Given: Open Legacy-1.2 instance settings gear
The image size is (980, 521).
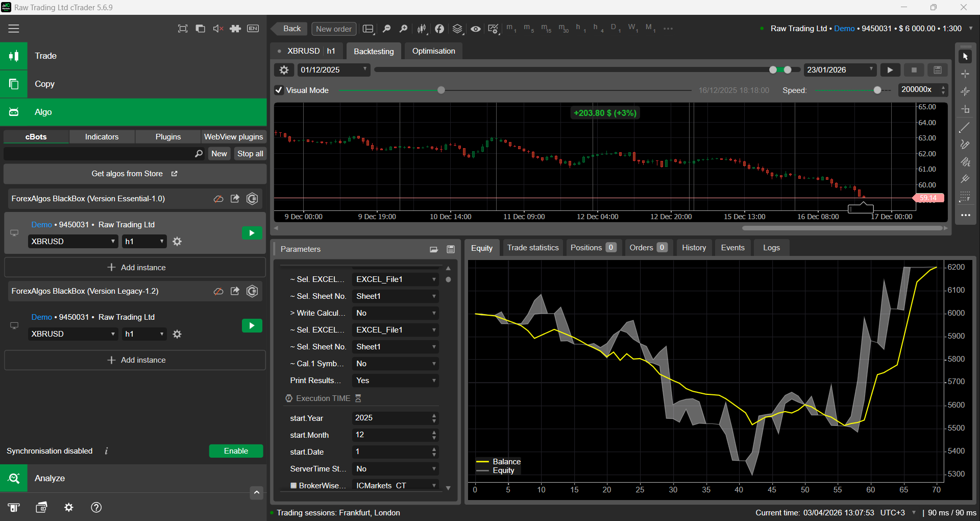Looking at the screenshot, I should pyautogui.click(x=177, y=334).
